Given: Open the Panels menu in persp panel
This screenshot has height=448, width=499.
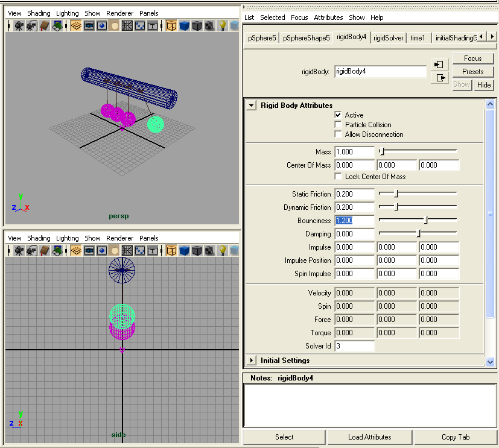Looking at the screenshot, I should [x=149, y=13].
